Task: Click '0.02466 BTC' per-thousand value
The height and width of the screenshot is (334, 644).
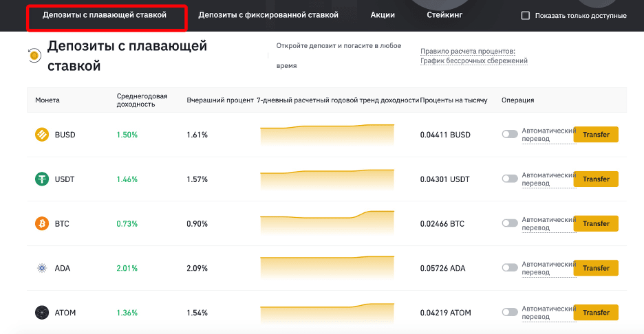Action: (442, 223)
